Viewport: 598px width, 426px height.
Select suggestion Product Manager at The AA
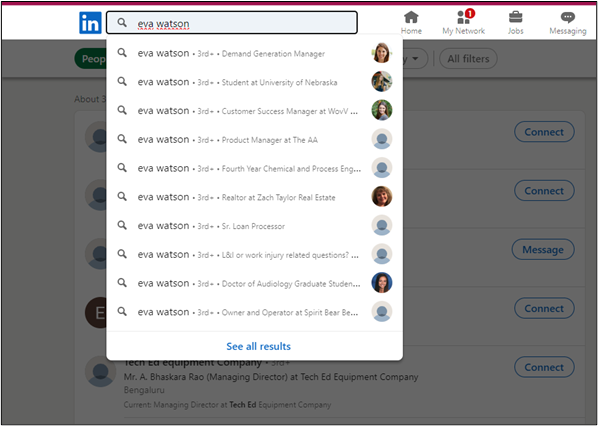(254, 139)
